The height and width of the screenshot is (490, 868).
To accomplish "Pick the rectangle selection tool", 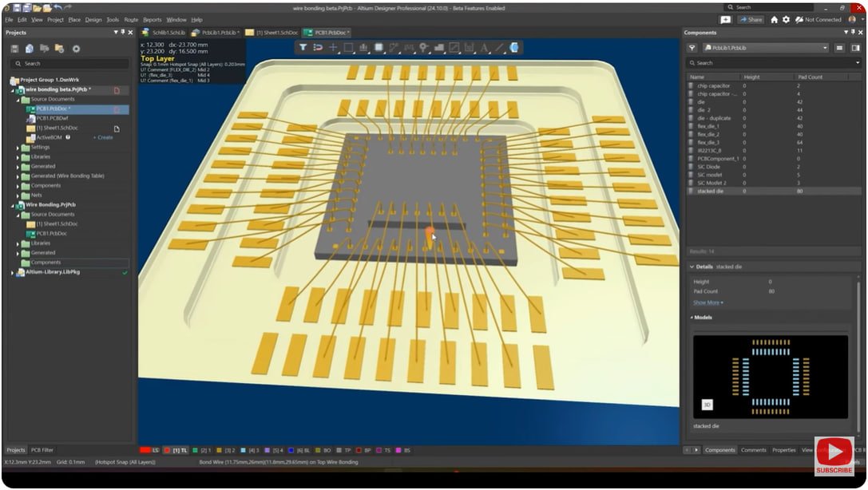I will click(348, 48).
